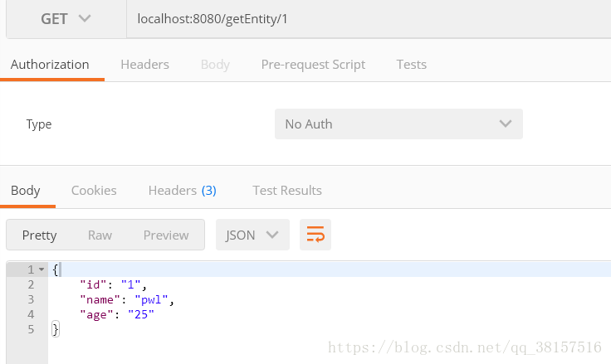Switch to the request Headers tab
Image resolution: width=611 pixels, height=364 pixels.
pos(145,64)
